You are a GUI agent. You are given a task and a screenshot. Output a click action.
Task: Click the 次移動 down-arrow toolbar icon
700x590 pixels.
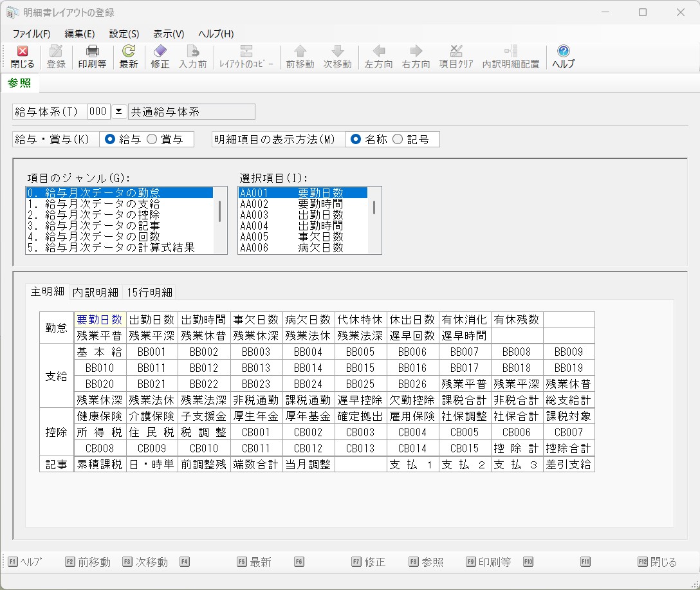[337, 51]
